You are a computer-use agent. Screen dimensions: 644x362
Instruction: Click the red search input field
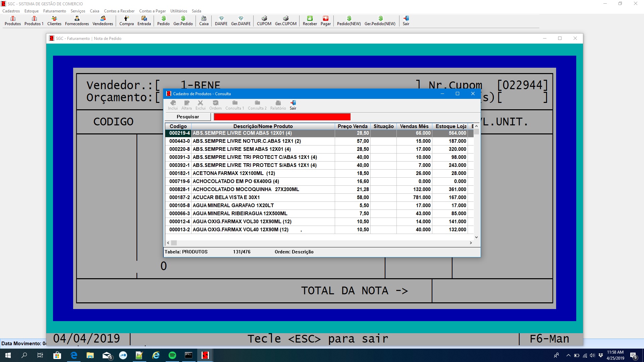282,117
